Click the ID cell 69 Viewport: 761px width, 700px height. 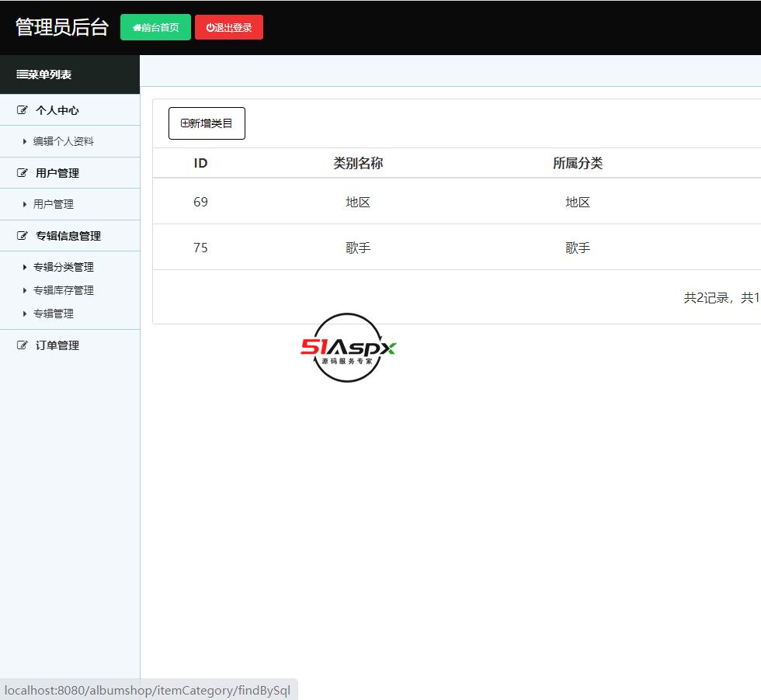click(200, 202)
